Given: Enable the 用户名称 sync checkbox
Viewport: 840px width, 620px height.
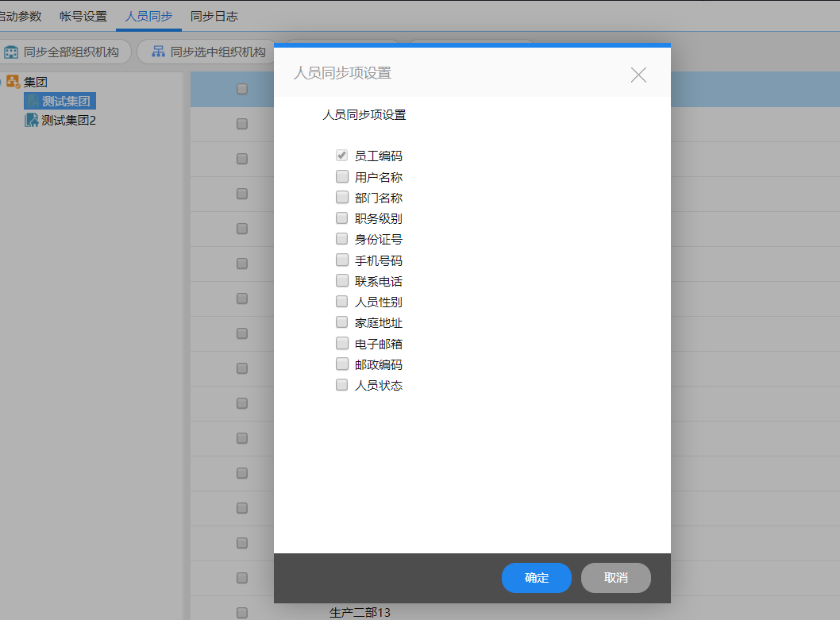Looking at the screenshot, I should pos(342,176).
